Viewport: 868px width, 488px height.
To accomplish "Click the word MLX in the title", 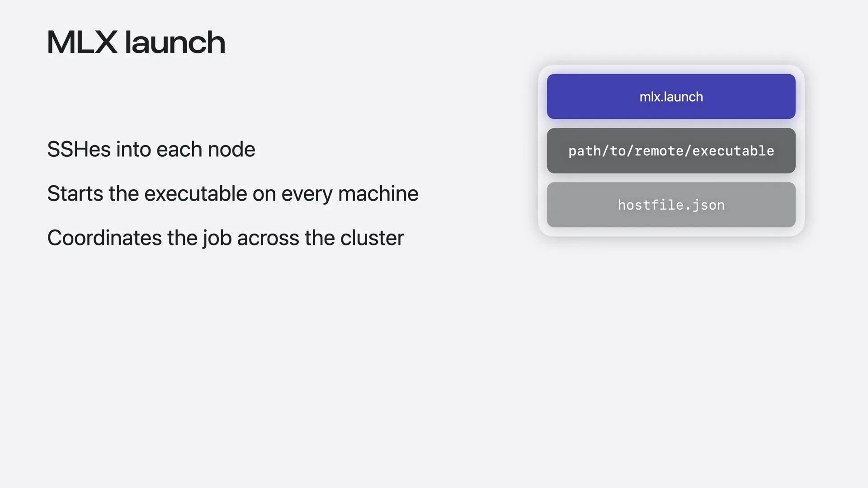I will [82, 42].
